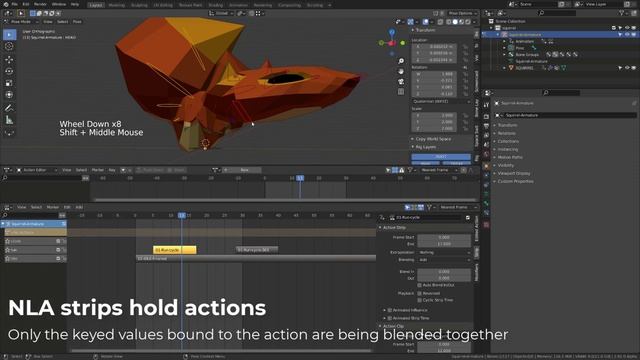Open the Render menu

40,4
